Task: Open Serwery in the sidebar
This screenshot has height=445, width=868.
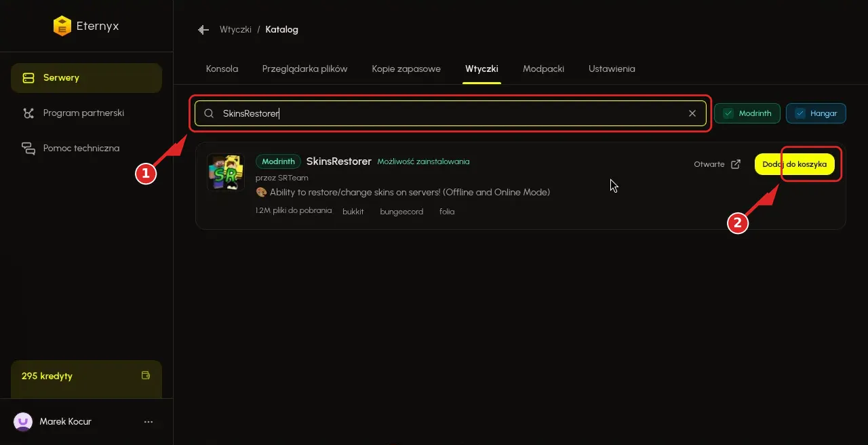Action: [x=86, y=78]
